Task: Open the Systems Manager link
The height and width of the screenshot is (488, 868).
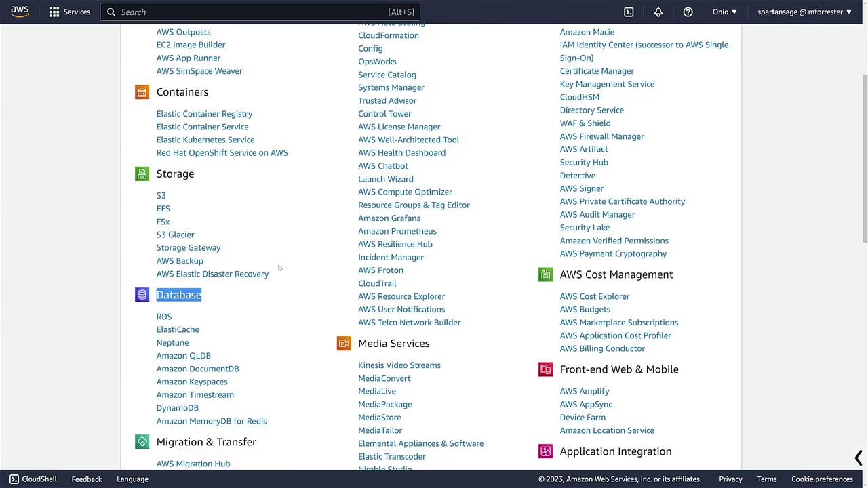Action: tap(391, 87)
